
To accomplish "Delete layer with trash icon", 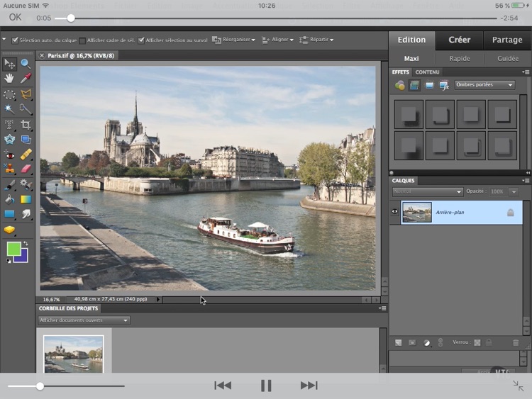I will [516, 343].
